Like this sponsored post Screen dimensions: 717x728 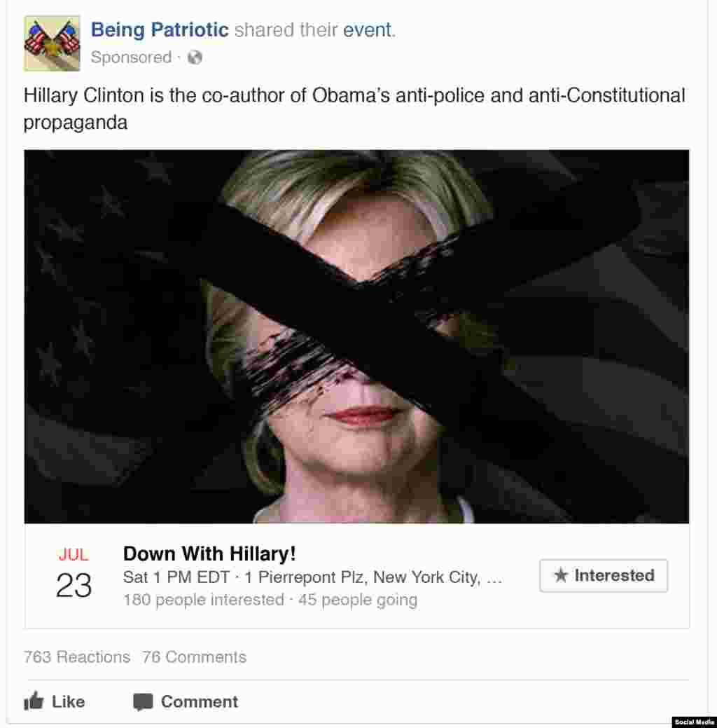tap(55, 701)
